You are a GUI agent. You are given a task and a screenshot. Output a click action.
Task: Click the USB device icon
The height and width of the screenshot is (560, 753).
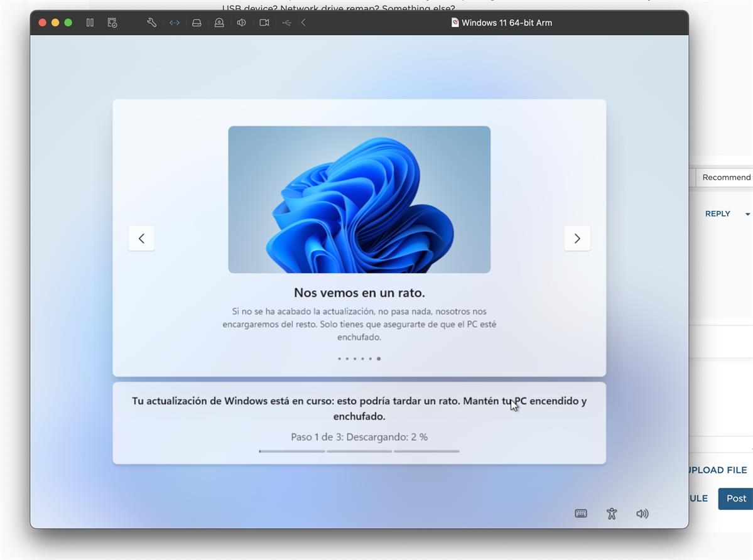(287, 23)
